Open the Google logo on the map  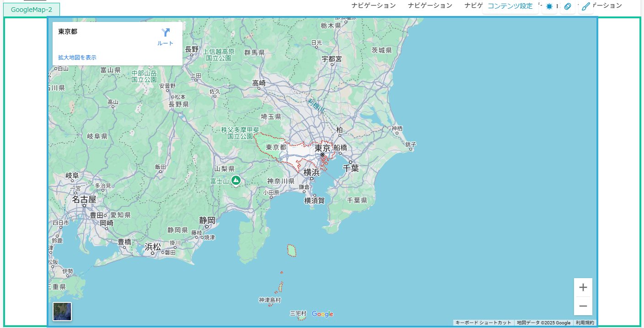[x=322, y=314]
